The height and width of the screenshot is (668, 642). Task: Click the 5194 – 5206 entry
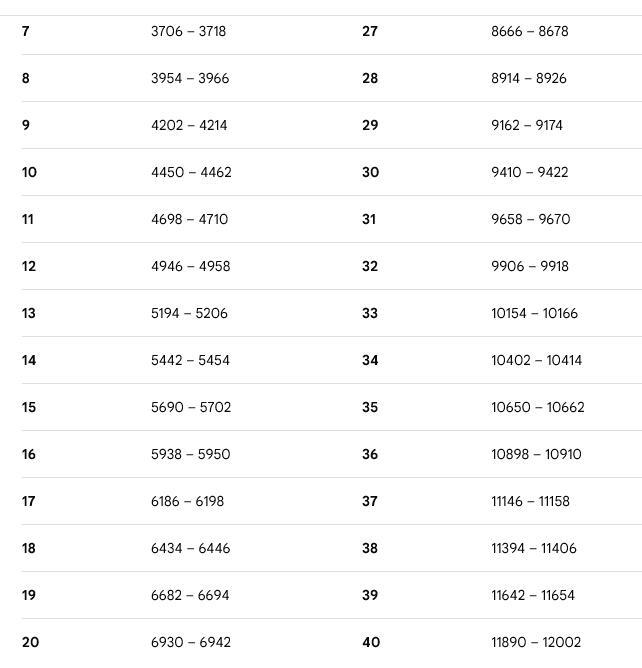point(189,313)
